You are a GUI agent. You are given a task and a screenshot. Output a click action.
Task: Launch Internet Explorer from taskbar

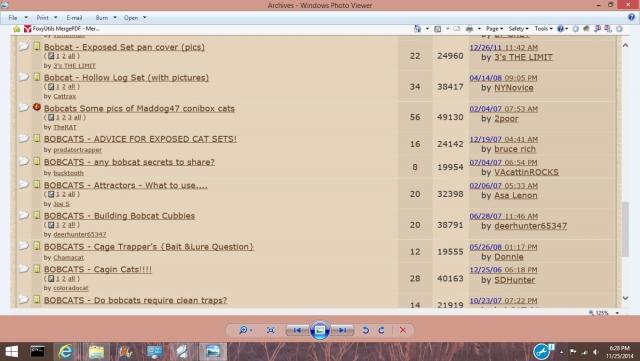tap(66, 351)
